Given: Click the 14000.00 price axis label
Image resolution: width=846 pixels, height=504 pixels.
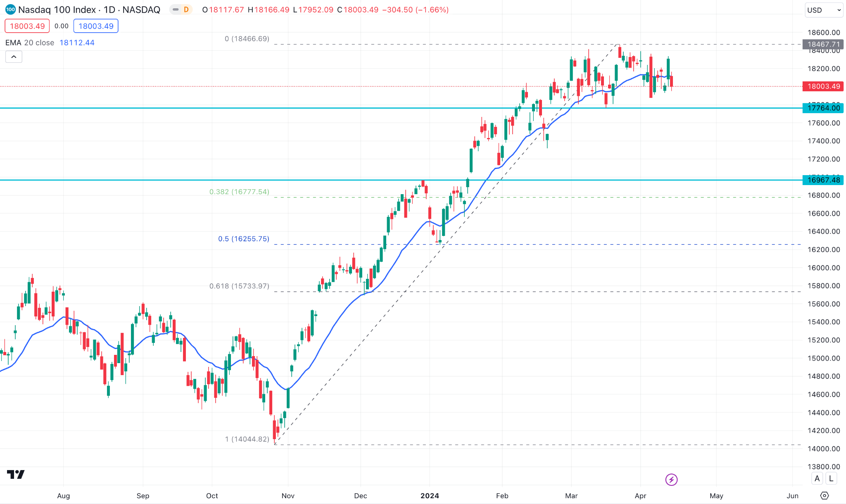Looking at the screenshot, I should [824, 449].
